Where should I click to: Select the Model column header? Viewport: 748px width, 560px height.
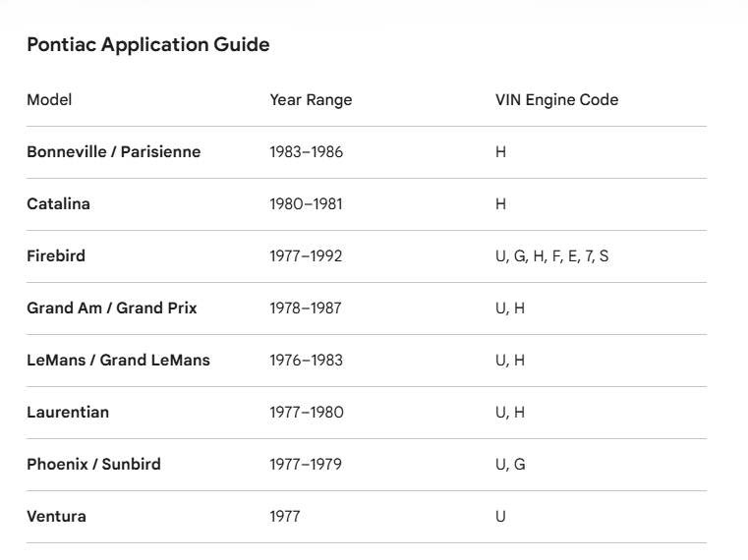pyautogui.click(x=49, y=99)
